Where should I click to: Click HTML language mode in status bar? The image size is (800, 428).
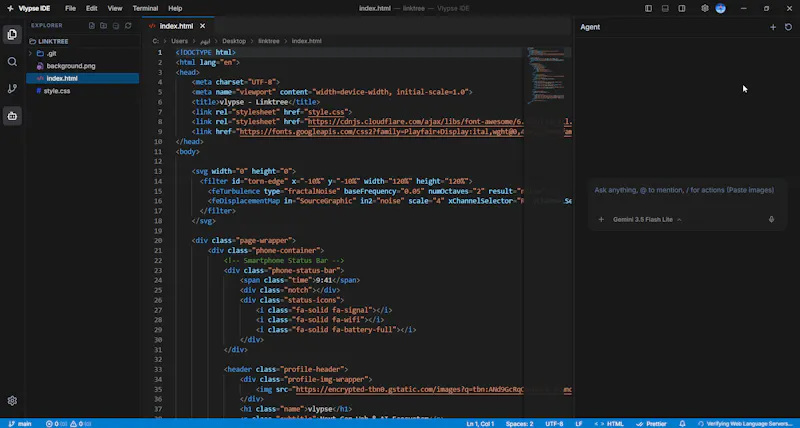(x=609, y=424)
